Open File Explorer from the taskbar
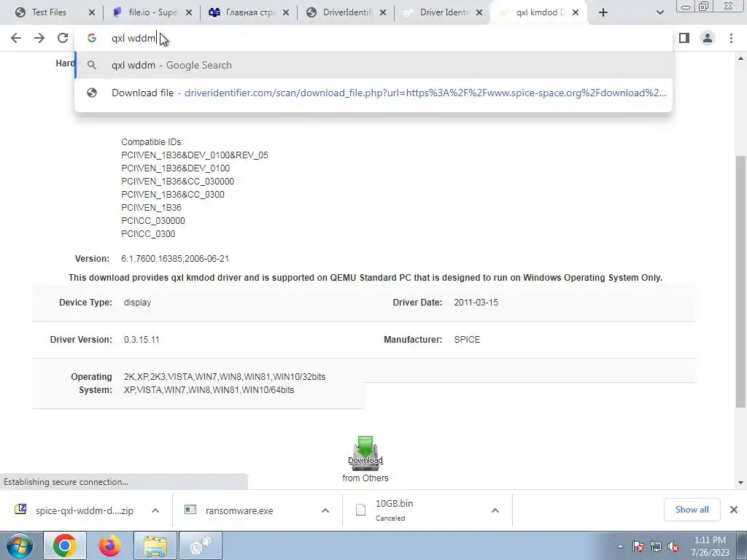 (x=155, y=545)
